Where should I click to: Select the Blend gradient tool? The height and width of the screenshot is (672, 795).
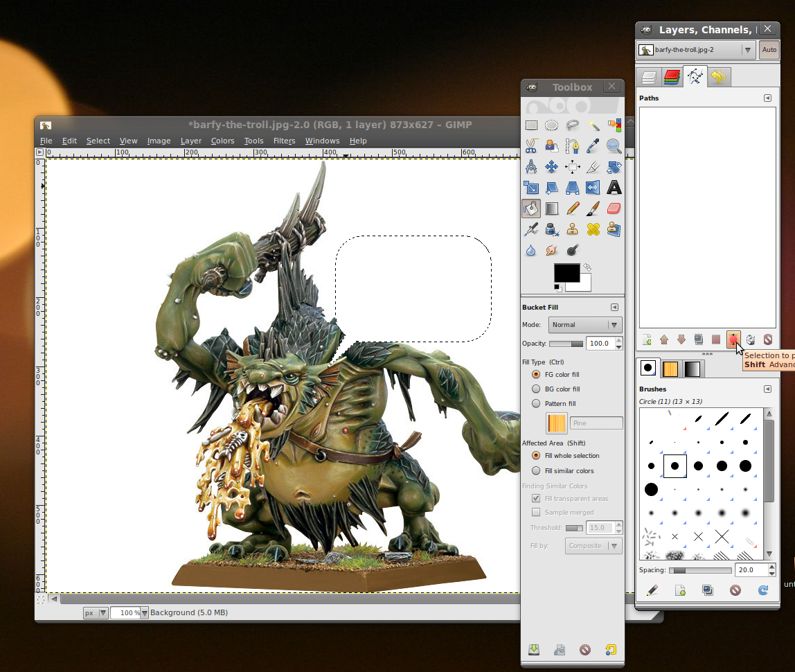[552, 209]
